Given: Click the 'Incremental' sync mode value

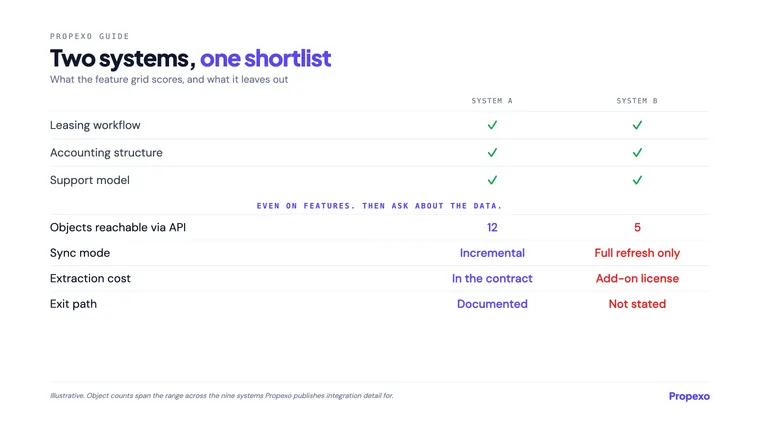Looking at the screenshot, I should pyautogui.click(x=492, y=253).
